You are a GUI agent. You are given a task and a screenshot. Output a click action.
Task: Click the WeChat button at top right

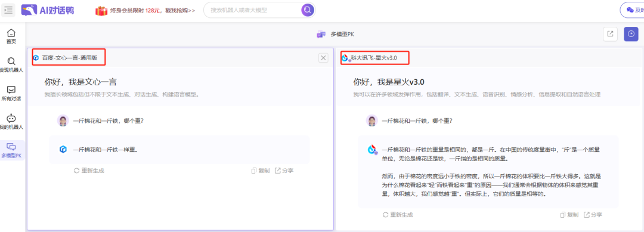(632, 10)
